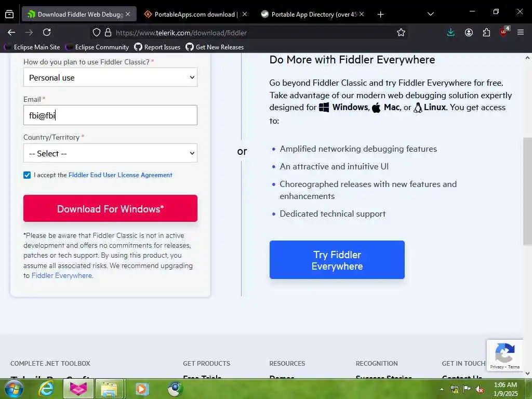The height and width of the screenshot is (399, 532).
Task: Open Fiddler End User License Agreement link
Action: point(120,175)
